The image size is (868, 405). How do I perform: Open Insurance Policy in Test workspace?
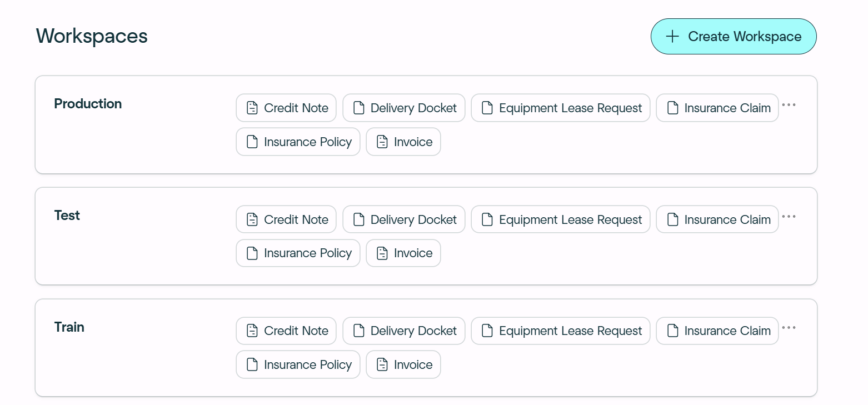coord(298,253)
